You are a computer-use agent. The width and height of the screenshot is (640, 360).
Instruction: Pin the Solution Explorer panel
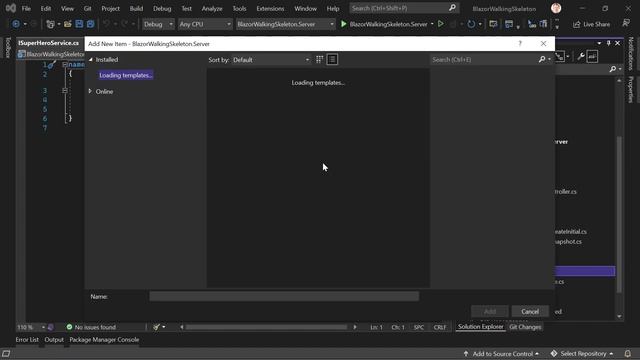click(x=609, y=43)
